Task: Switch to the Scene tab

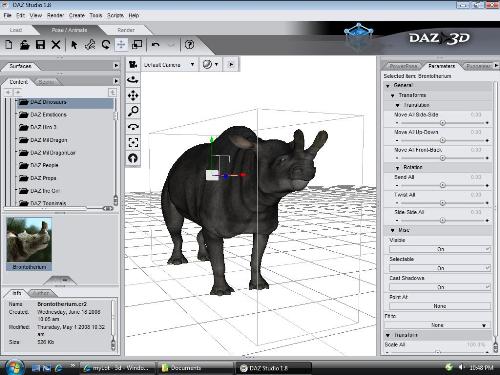Action: [x=46, y=82]
